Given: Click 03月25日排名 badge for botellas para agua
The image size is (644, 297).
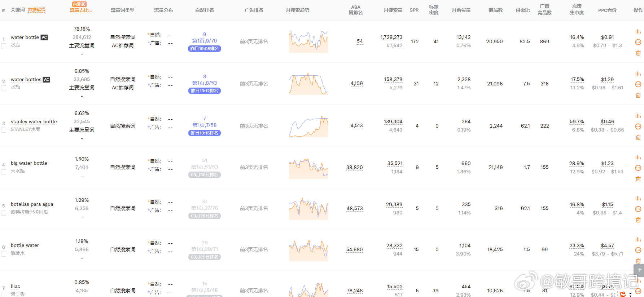Looking at the screenshot, I should [x=205, y=216].
